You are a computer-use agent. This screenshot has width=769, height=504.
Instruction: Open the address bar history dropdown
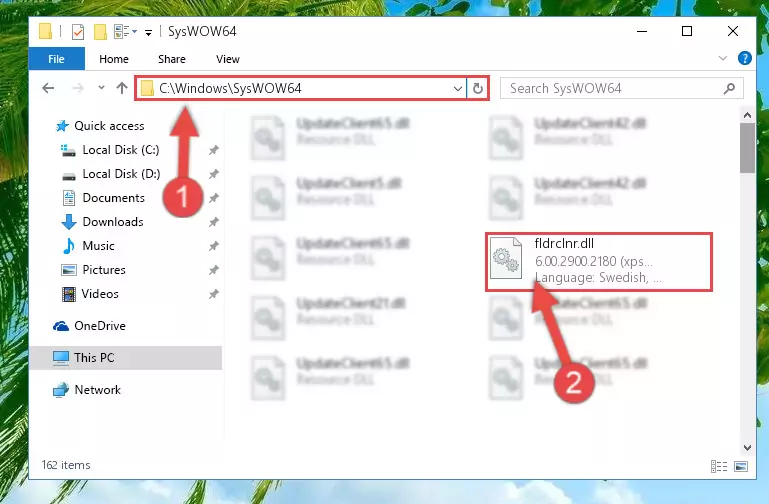458,89
